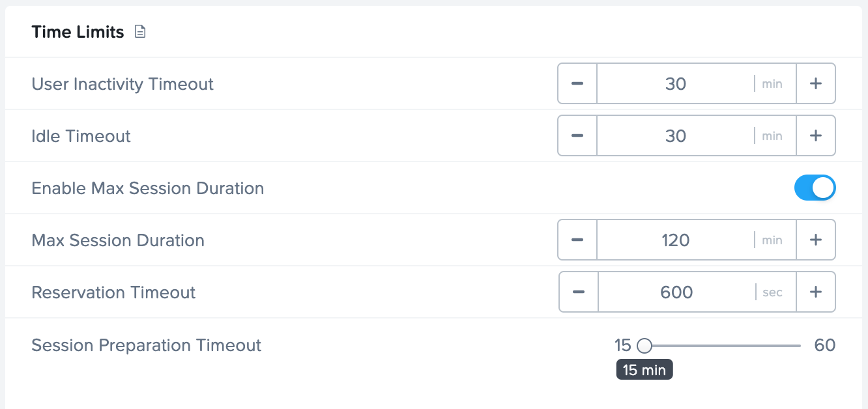Click the plus icon for Idle Timeout

coord(816,135)
